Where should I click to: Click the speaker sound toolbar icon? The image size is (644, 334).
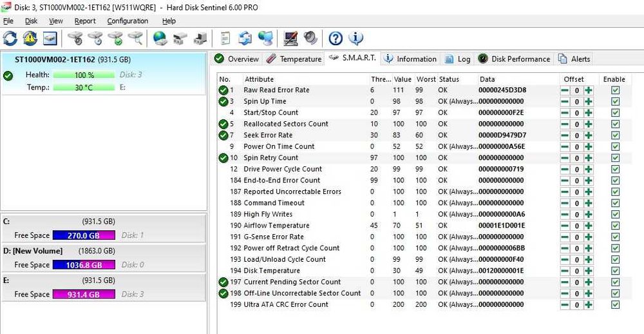(x=310, y=38)
